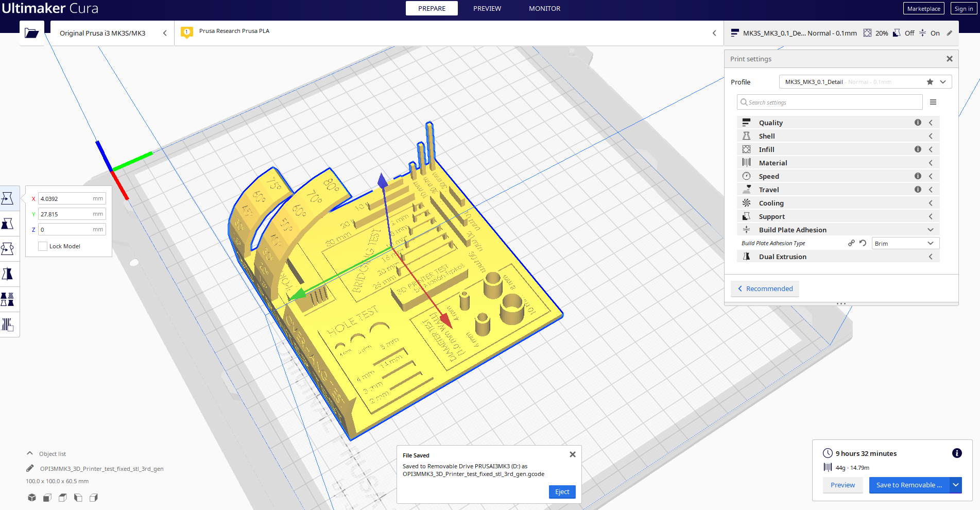Show print time info icon
This screenshot has height=510, width=980.
pyautogui.click(x=957, y=453)
